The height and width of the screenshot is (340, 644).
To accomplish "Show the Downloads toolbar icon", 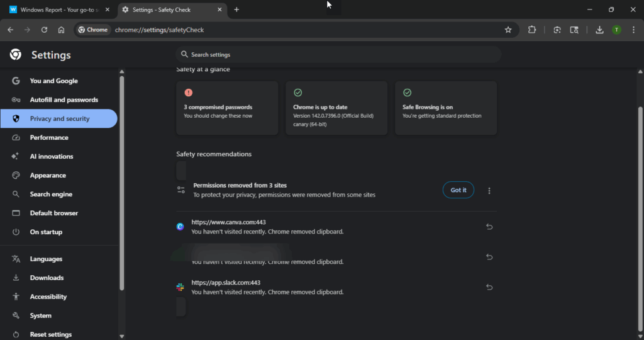I will [599, 30].
